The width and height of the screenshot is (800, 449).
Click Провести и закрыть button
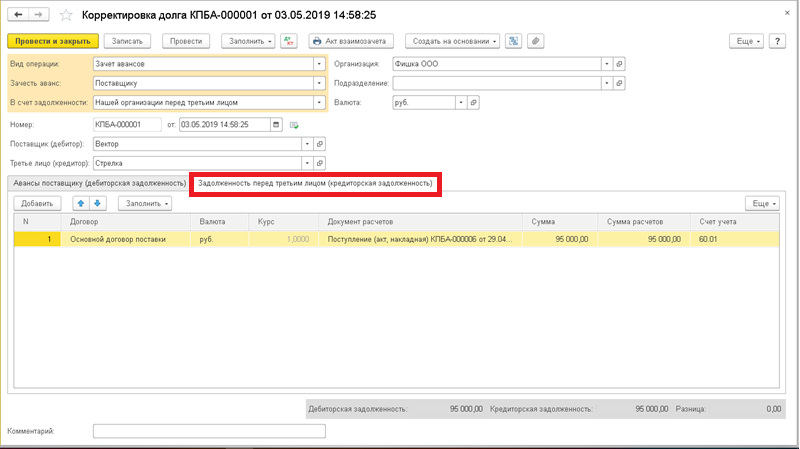(53, 41)
